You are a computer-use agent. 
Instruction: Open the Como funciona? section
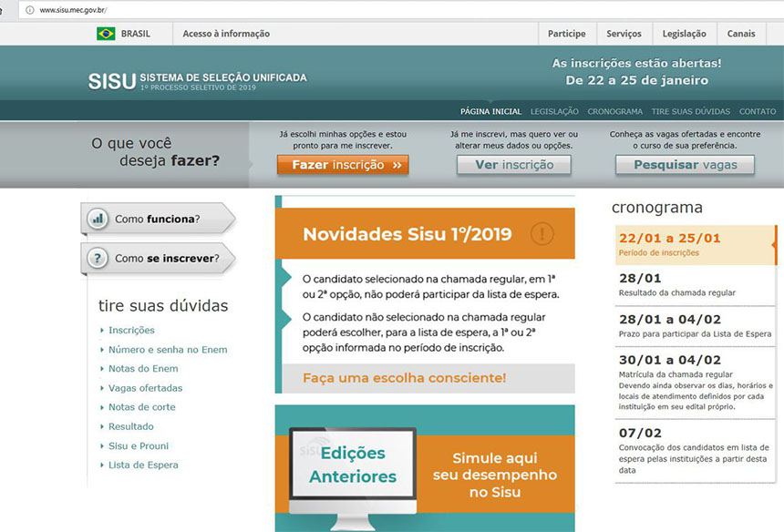pos(158,219)
